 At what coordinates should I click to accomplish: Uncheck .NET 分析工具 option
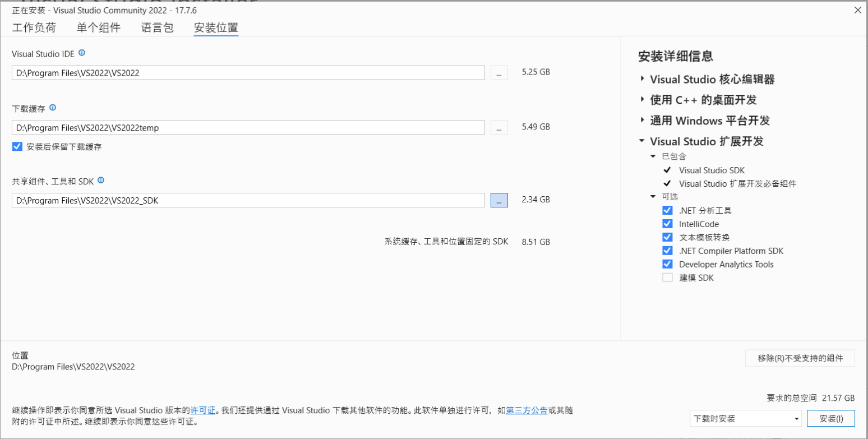pyautogui.click(x=667, y=211)
